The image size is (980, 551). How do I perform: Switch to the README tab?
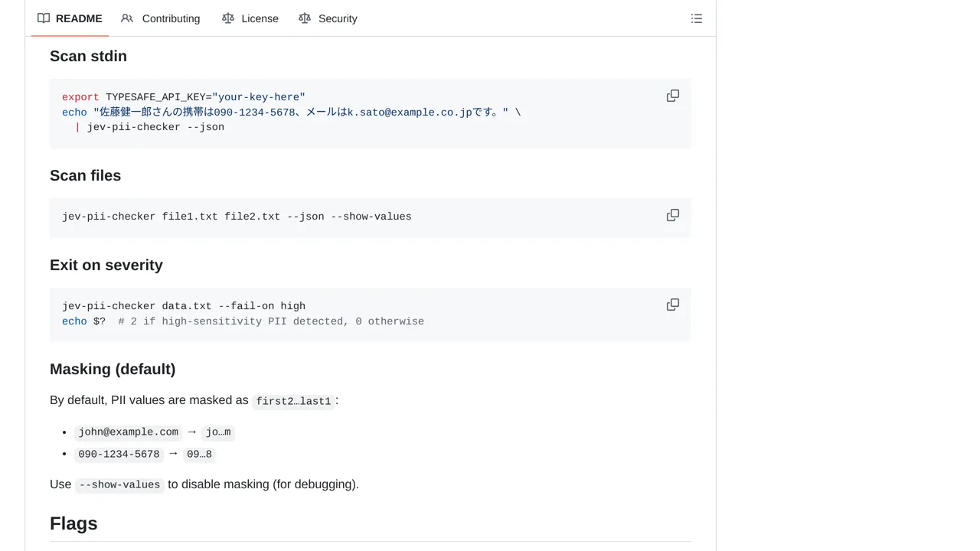pyautogui.click(x=70, y=18)
